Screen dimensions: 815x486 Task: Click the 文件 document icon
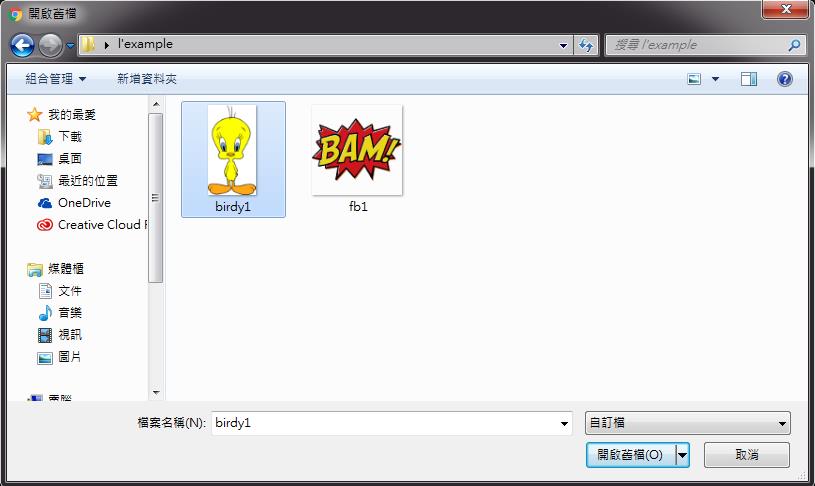(45, 291)
